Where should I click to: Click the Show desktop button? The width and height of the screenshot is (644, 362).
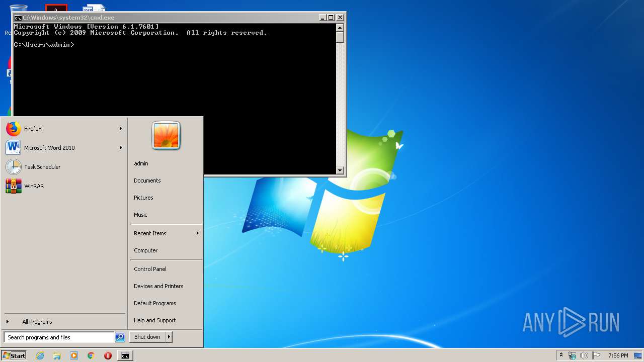[x=638, y=355]
